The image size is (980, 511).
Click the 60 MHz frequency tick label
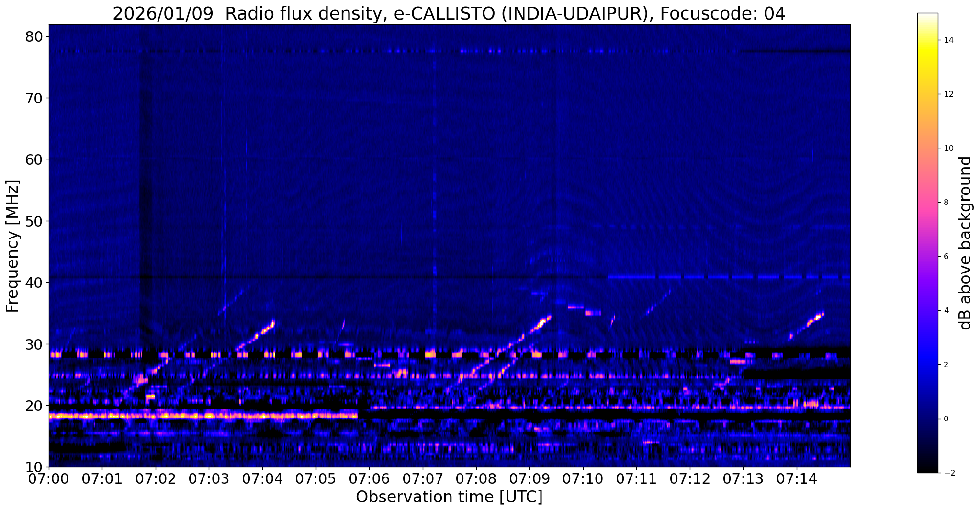point(34,159)
